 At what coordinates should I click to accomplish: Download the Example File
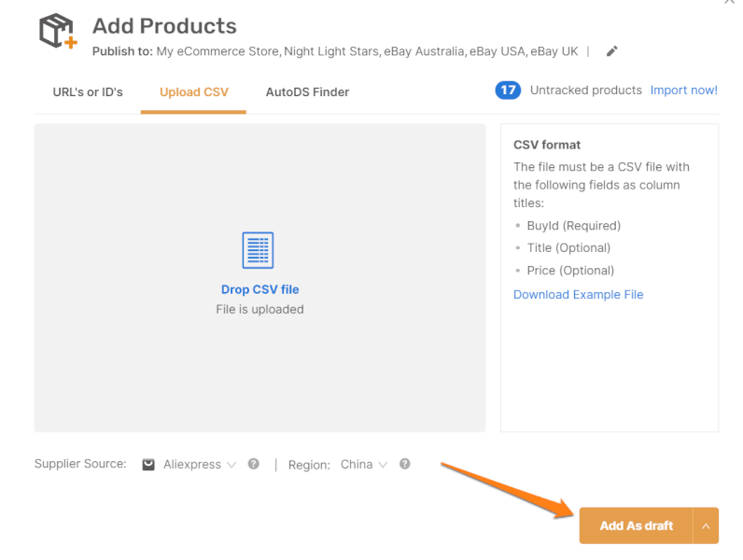pyautogui.click(x=578, y=294)
